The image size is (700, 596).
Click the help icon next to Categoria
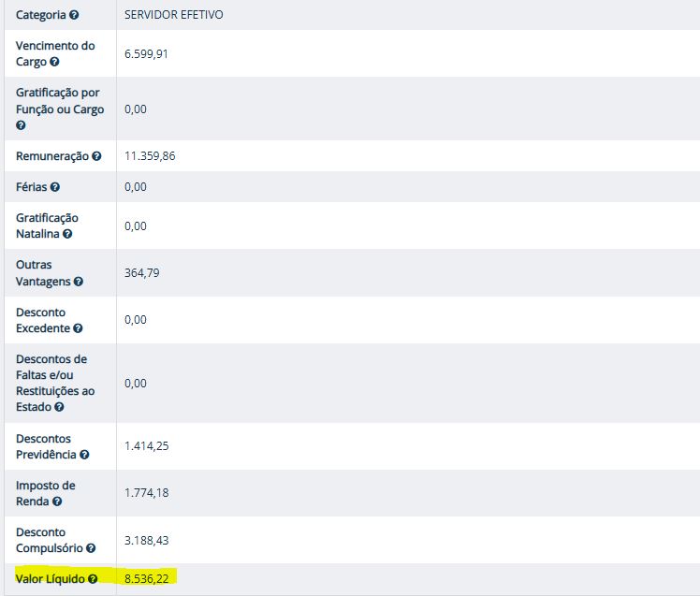pyautogui.click(x=74, y=16)
